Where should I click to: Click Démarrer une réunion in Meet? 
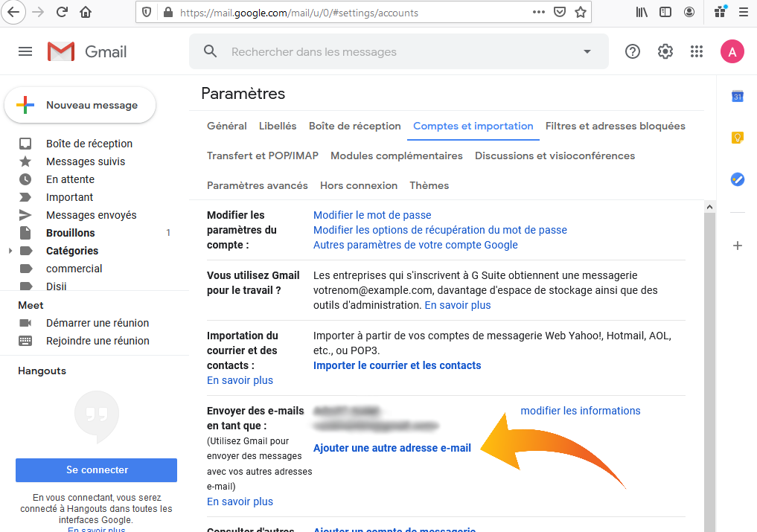tap(98, 323)
